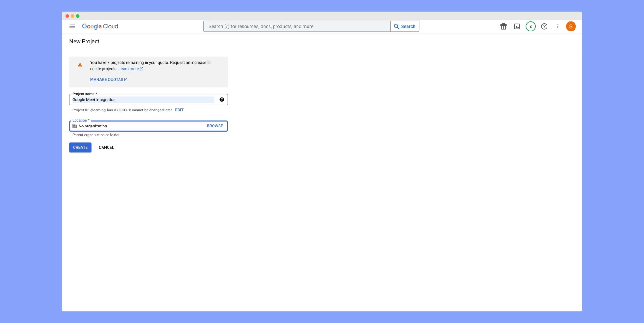Click the Google Cloud logo
The width and height of the screenshot is (644, 323).
tap(100, 26)
